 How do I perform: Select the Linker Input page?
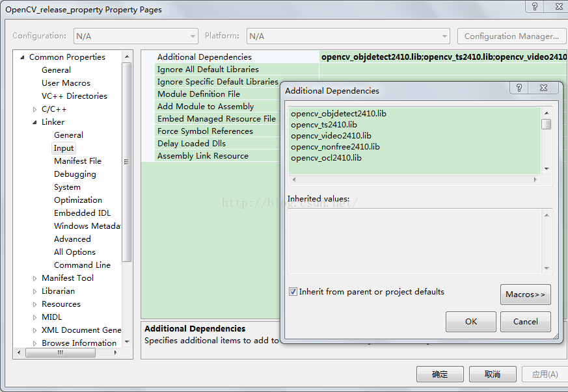64,148
